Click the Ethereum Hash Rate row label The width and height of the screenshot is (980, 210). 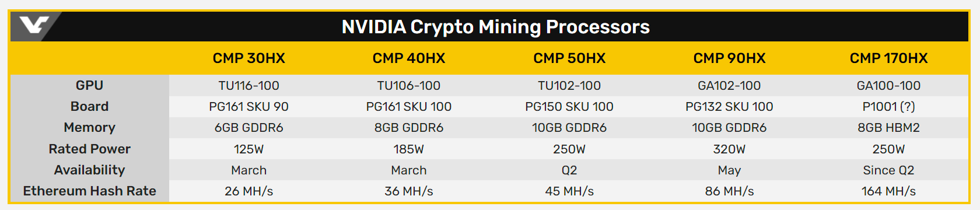(x=89, y=191)
